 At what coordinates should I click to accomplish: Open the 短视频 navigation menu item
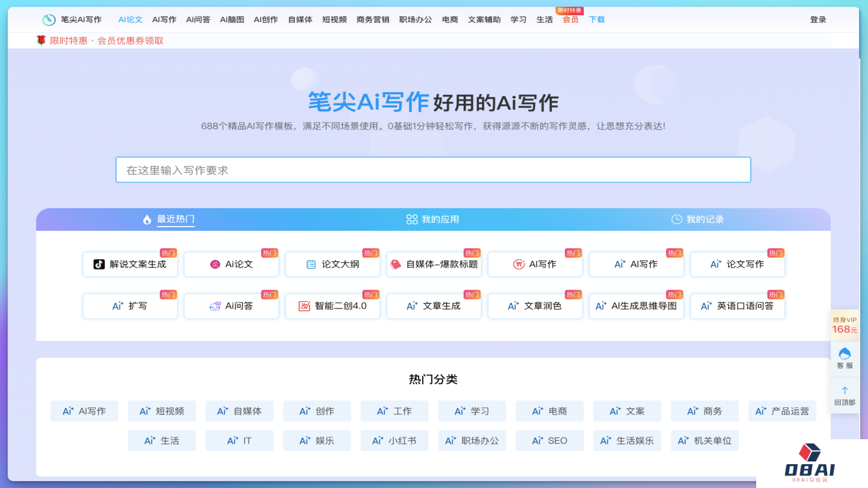pyautogui.click(x=334, y=20)
